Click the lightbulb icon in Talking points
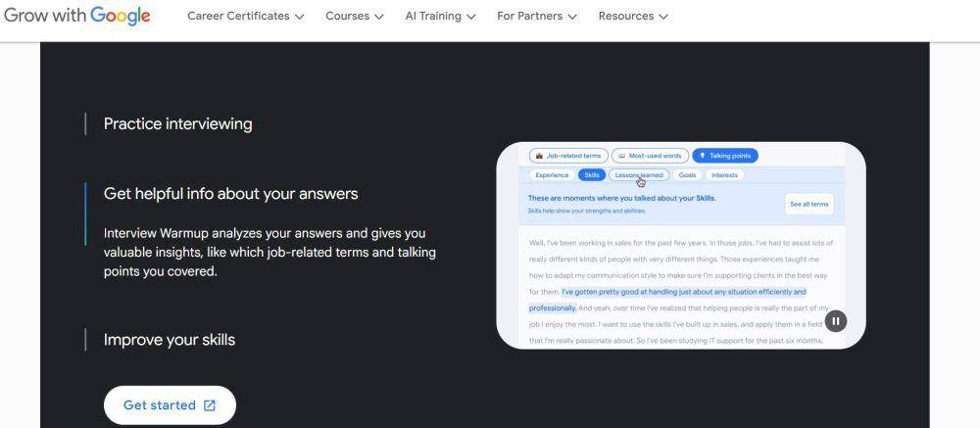The width and height of the screenshot is (980, 428). (703, 156)
